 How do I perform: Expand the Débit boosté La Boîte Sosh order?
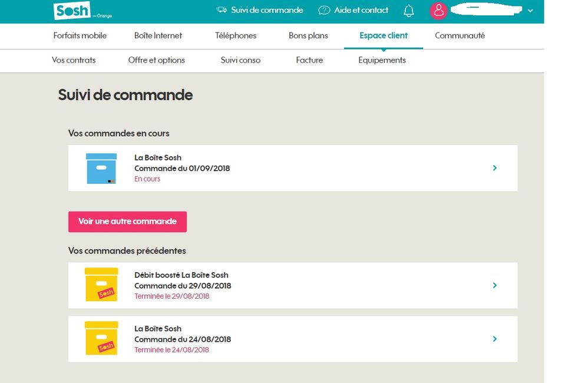click(x=495, y=285)
